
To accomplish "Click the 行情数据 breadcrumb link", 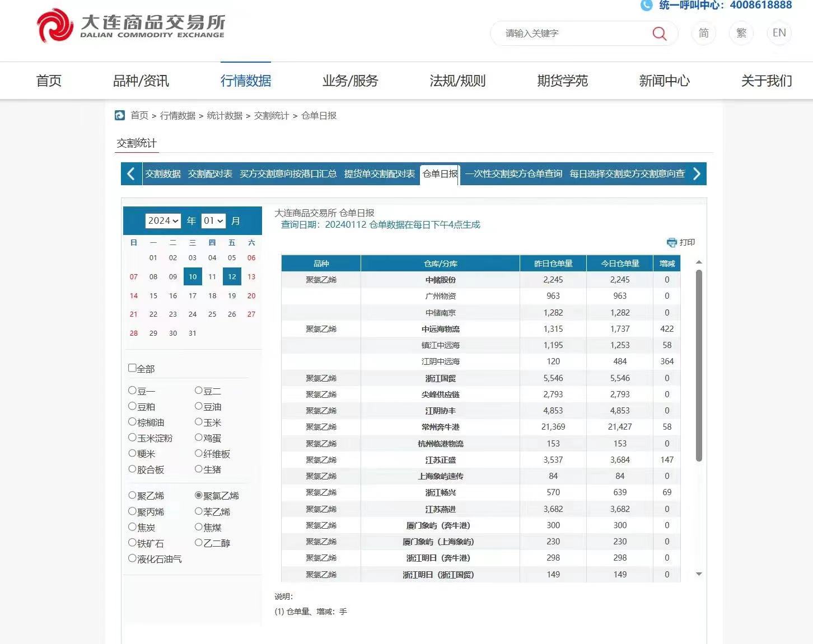I will point(177,115).
